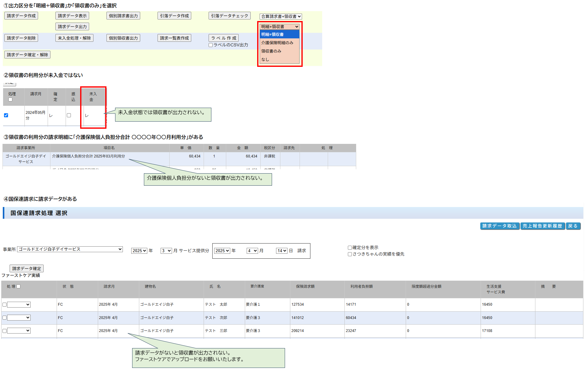Open the billing day dropdown showing 14
This screenshot has width=588, height=371.
click(281, 251)
